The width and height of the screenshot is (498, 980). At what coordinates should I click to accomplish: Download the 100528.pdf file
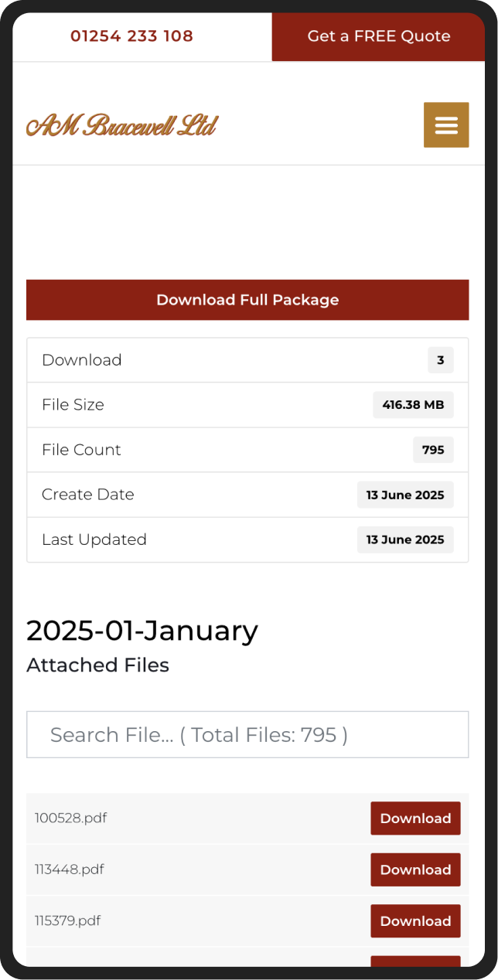tap(415, 818)
